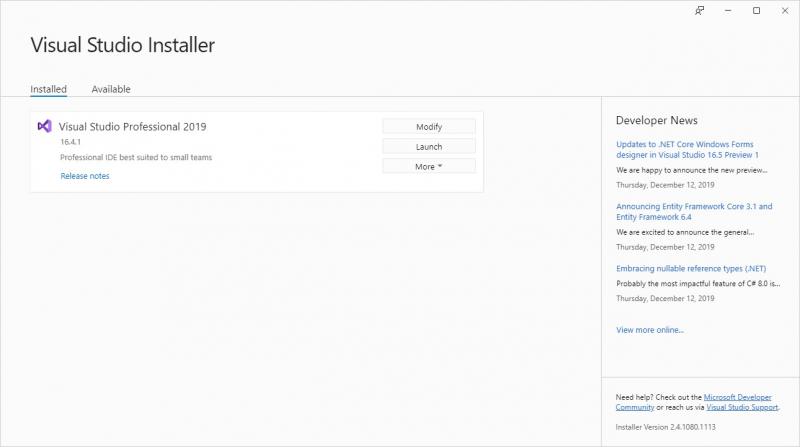Open the Available tab
The width and height of the screenshot is (800, 447).
pos(111,89)
